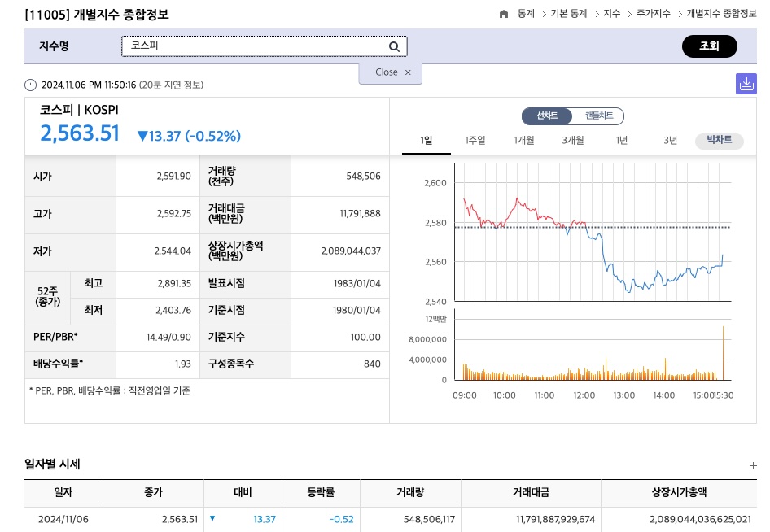The image size is (770, 532).
Task: Download data with the download icon
Action: pos(746,84)
